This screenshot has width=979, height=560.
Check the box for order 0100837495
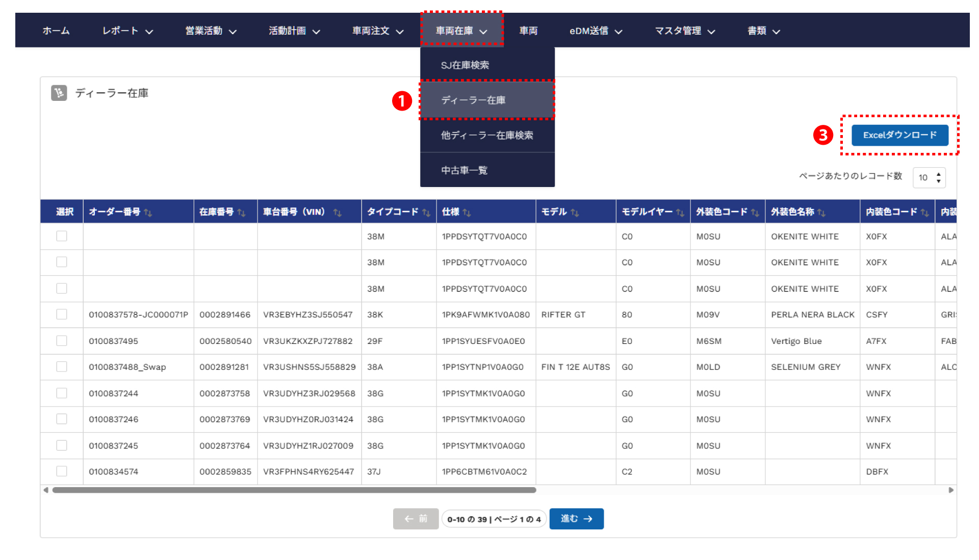tap(62, 341)
